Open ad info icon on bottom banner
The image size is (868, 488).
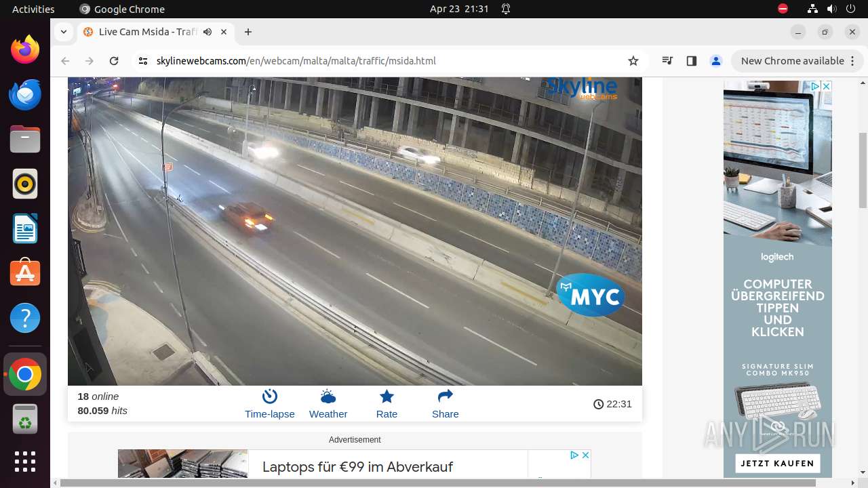coord(574,455)
